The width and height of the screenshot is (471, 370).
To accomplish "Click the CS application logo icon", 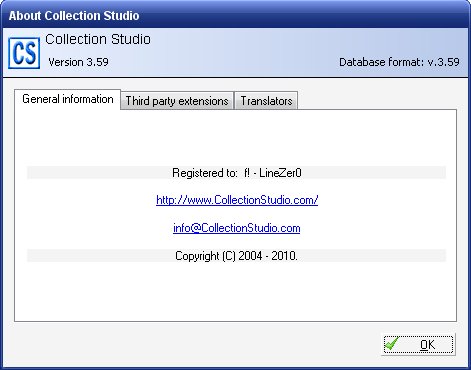I will pyautogui.click(x=24, y=53).
